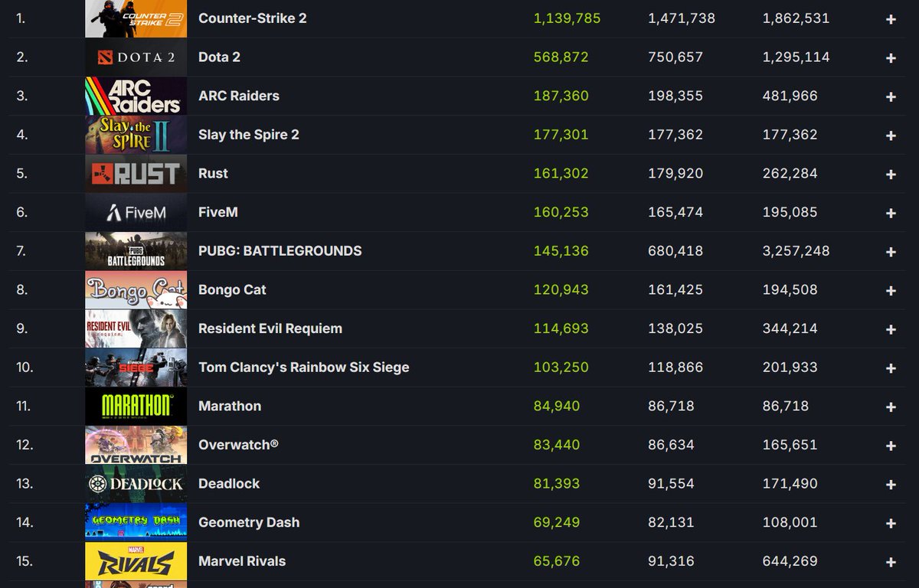
Task: Click Marathon current players 84,940
Action: (x=556, y=406)
